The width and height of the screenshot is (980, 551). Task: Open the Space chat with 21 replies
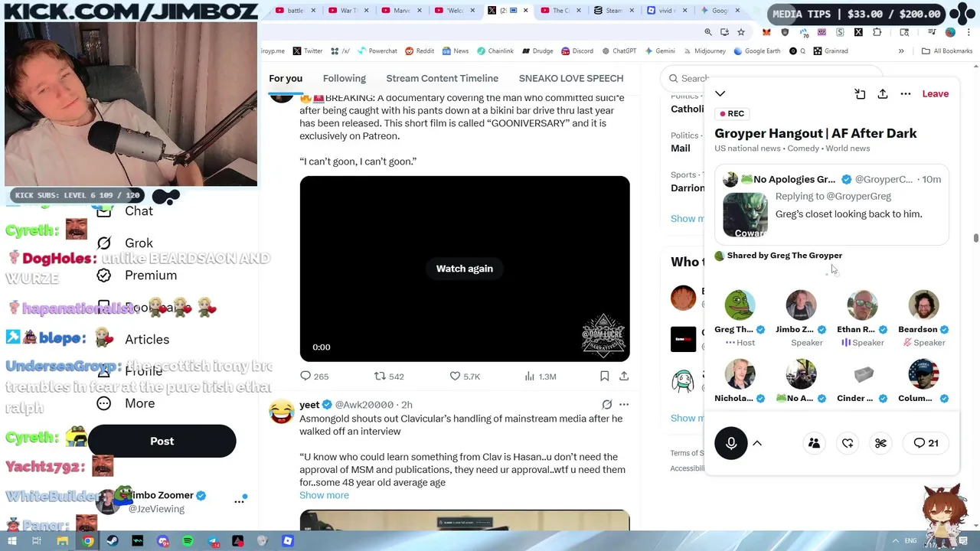coord(926,443)
